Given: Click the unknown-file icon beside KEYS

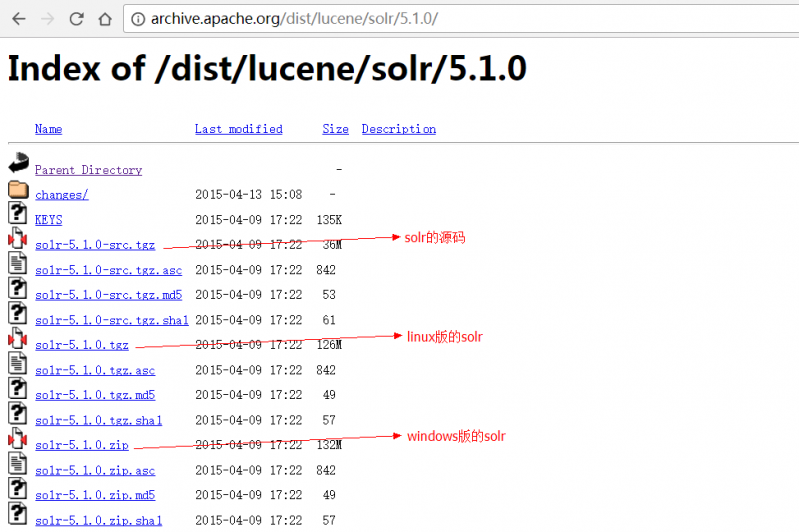Looking at the screenshot, I should pos(18,213).
